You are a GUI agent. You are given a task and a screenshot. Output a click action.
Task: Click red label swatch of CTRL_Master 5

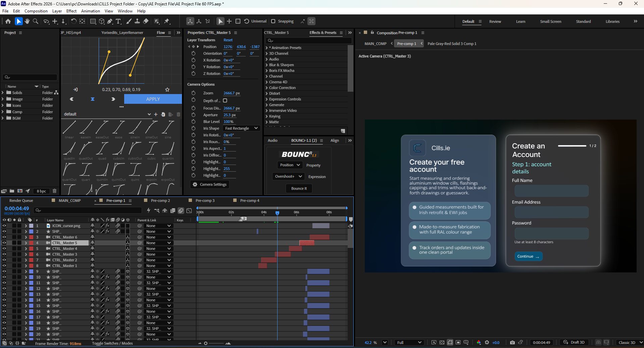pos(31,243)
